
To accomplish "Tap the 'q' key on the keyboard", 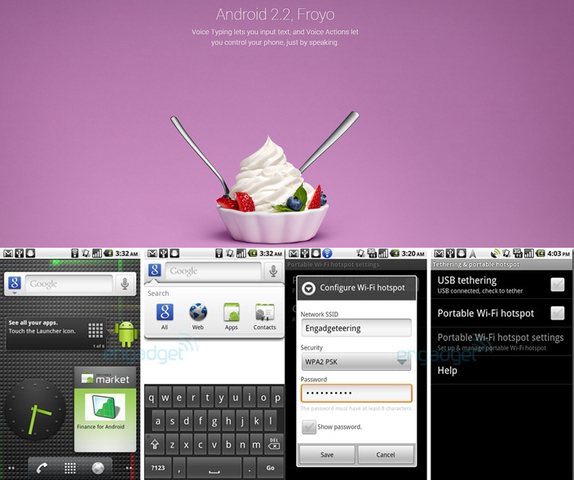I will 151,397.
